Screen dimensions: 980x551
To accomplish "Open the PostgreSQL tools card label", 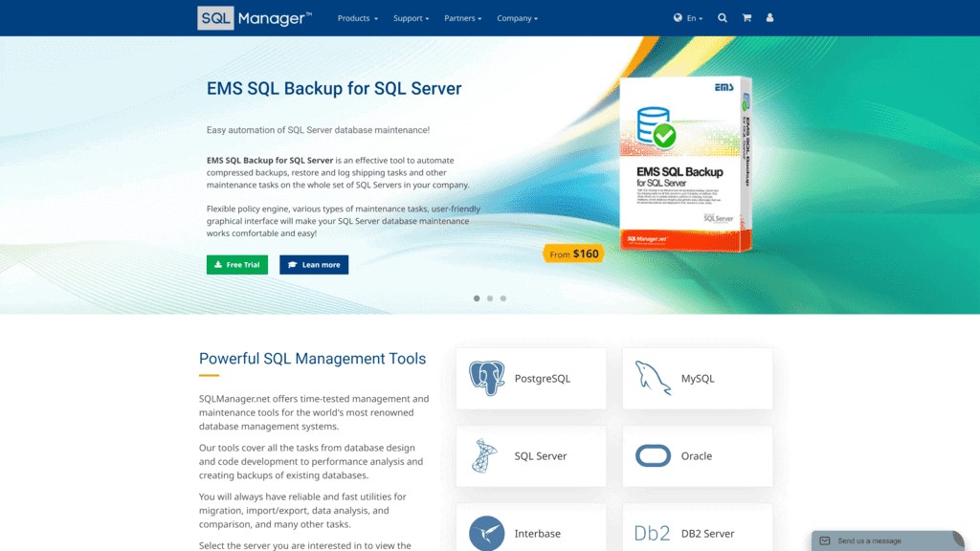I will [x=542, y=379].
